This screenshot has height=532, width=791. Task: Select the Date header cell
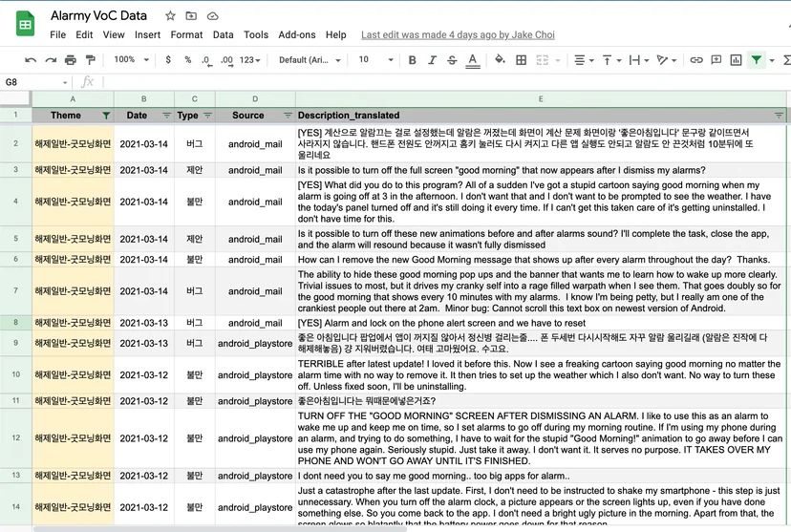pyautogui.click(x=143, y=116)
